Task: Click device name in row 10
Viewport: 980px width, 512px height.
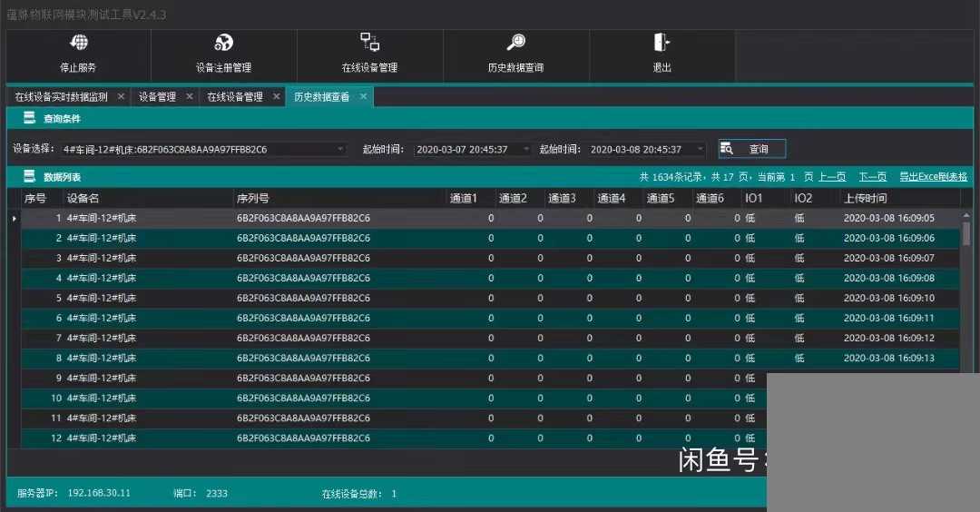Action: click(x=102, y=399)
